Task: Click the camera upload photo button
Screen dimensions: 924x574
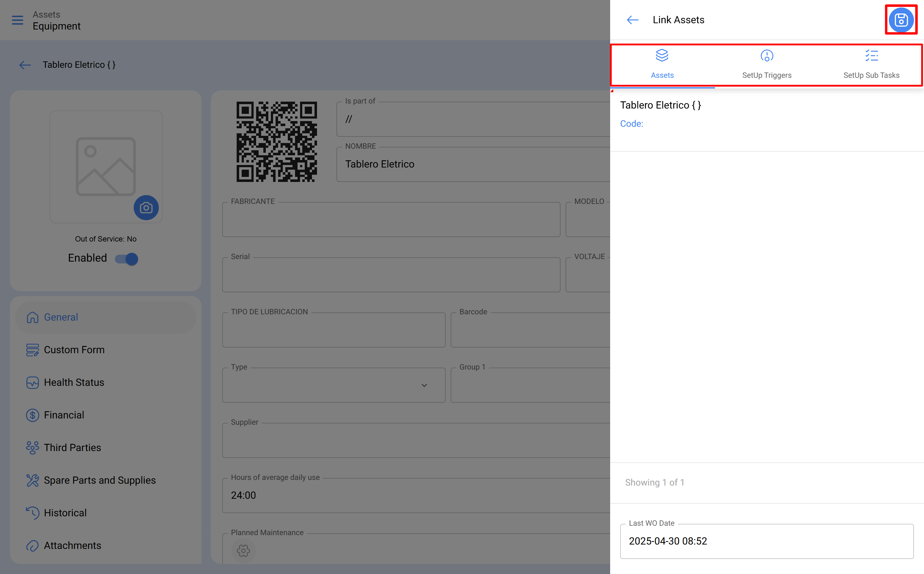Action: coord(146,208)
